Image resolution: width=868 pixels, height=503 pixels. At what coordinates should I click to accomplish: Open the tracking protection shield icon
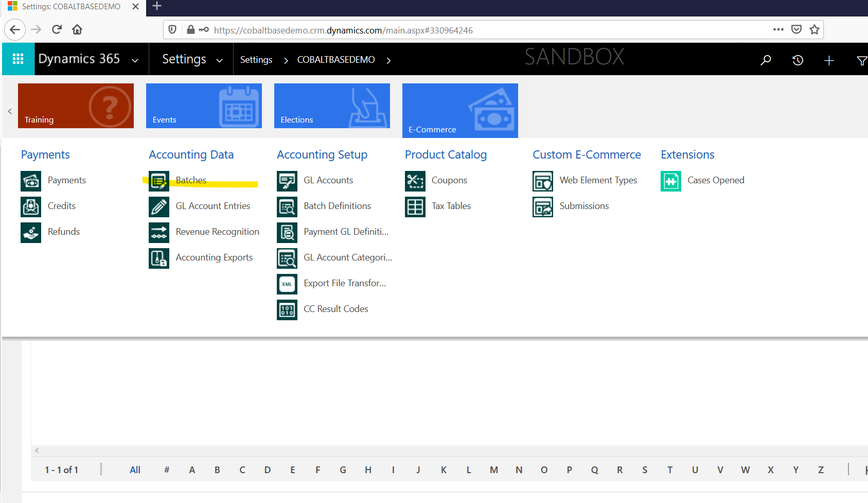click(x=172, y=29)
